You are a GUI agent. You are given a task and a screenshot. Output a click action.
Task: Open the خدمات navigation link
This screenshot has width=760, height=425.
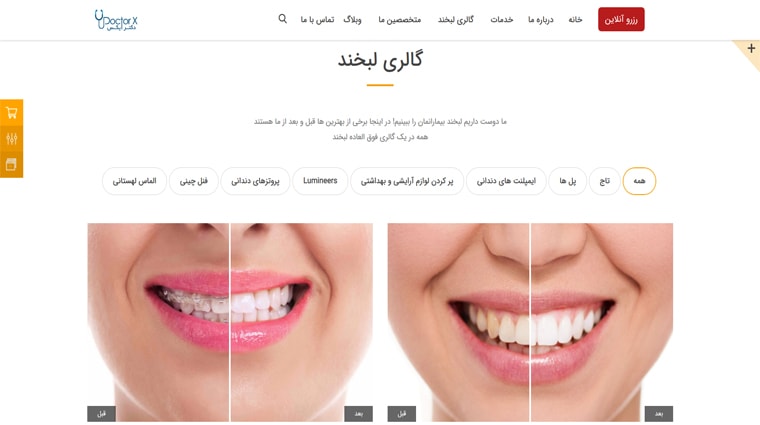pyautogui.click(x=502, y=19)
